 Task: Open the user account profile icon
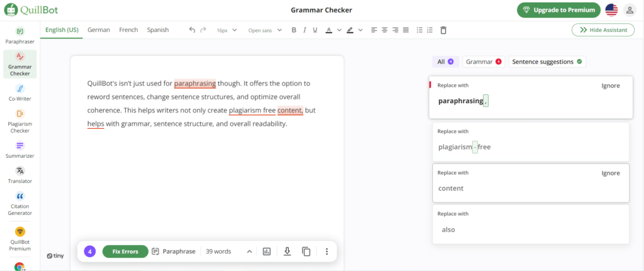[x=630, y=10]
